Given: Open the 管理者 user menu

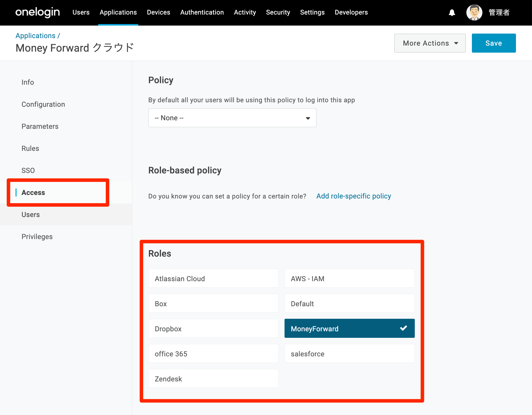Looking at the screenshot, I should 499,12.
